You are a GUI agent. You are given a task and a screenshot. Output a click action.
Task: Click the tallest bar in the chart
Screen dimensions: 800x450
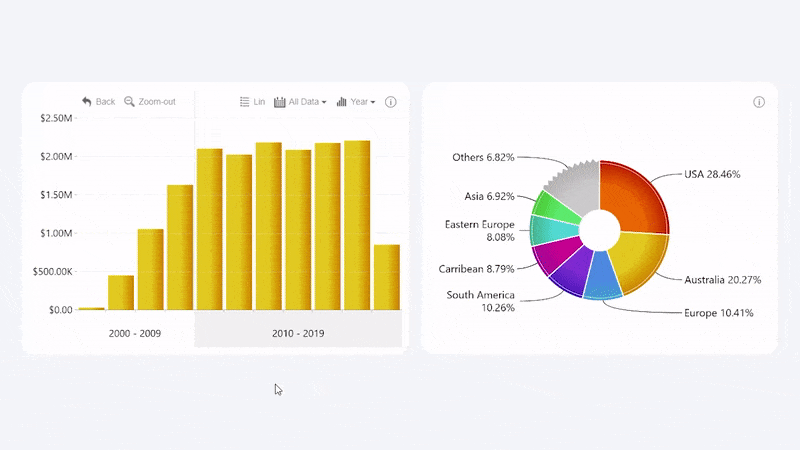pos(357,225)
